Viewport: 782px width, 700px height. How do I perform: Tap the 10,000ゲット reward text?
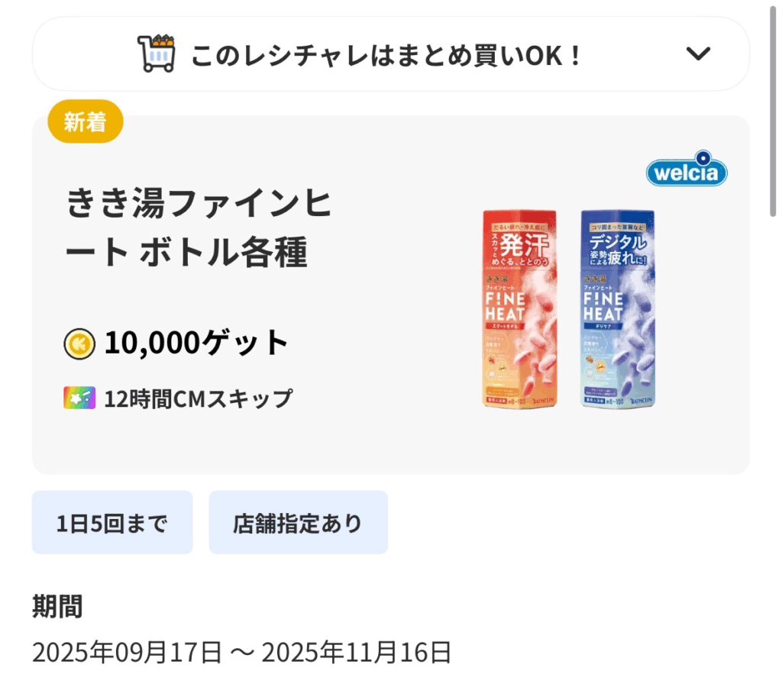196,344
